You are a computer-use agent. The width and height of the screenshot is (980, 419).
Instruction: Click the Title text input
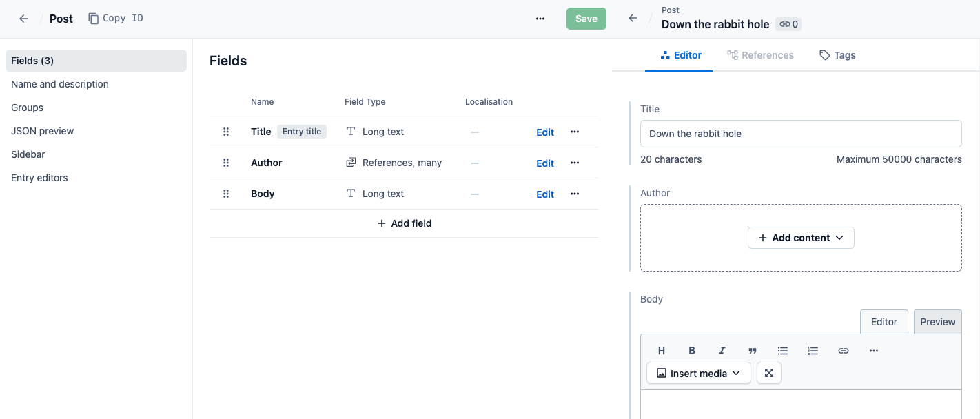click(x=800, y=134)
